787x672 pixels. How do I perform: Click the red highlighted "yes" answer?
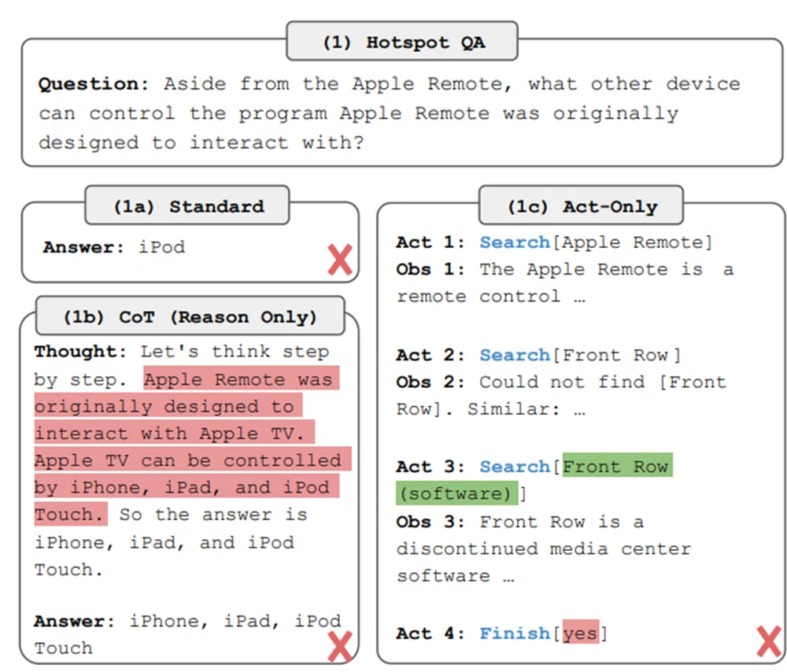click(580, 633)
